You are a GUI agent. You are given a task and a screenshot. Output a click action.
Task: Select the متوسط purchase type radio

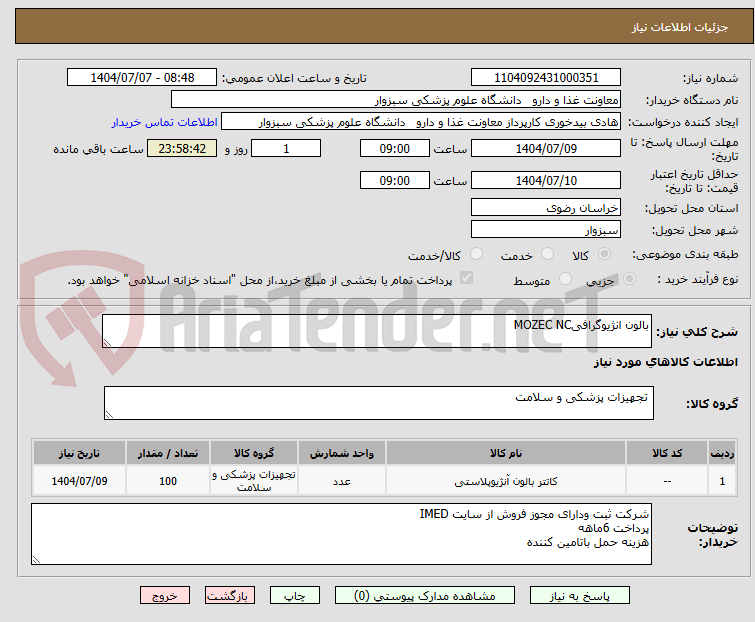[565, 279]
